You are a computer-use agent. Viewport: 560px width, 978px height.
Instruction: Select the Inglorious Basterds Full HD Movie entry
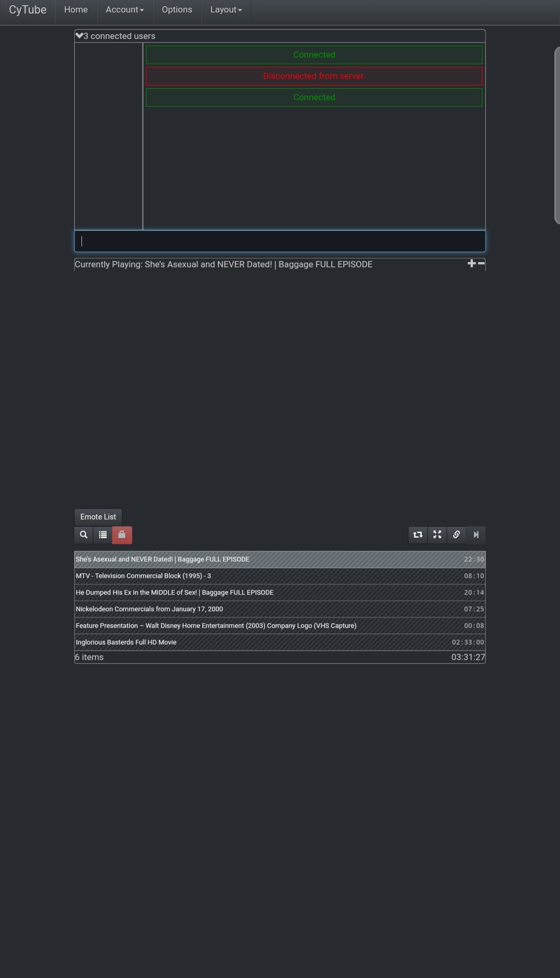tap(280, 642)
